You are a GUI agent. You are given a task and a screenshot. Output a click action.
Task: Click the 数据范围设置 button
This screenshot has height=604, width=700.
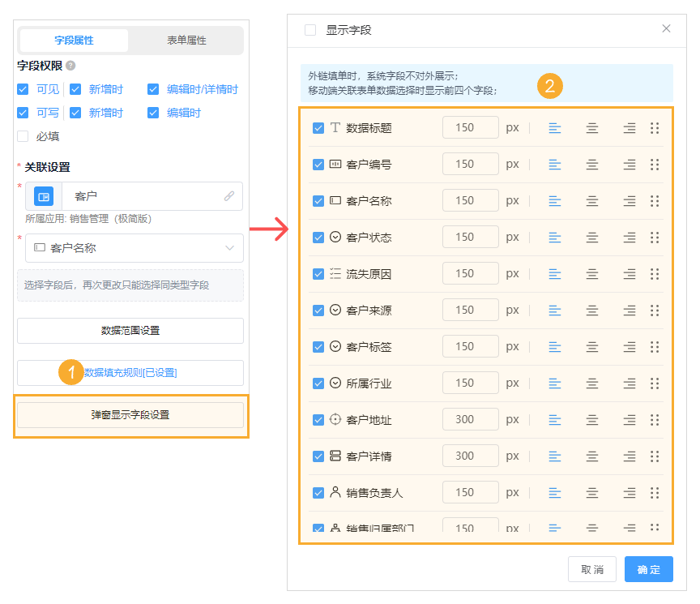click(x=130, y=331)
